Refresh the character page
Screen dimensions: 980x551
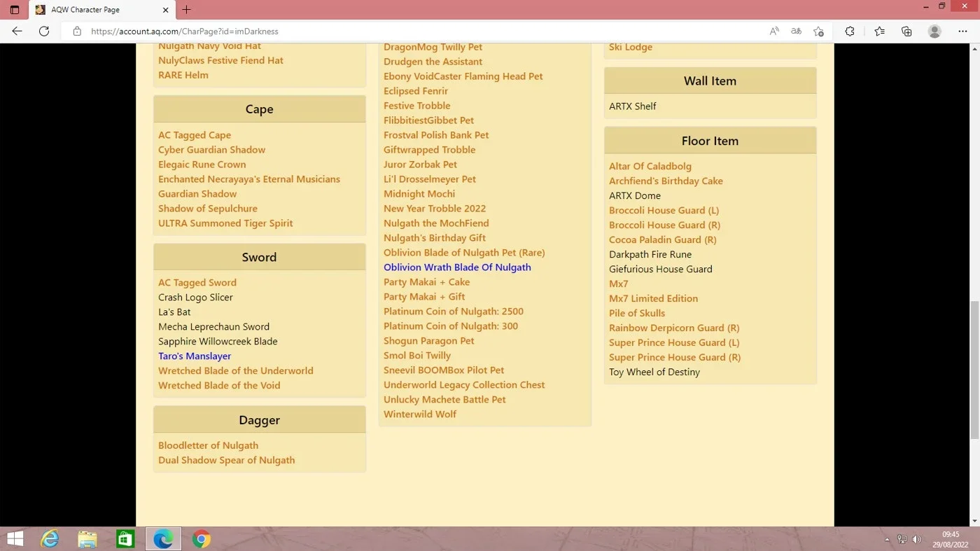tap(44, 32)
